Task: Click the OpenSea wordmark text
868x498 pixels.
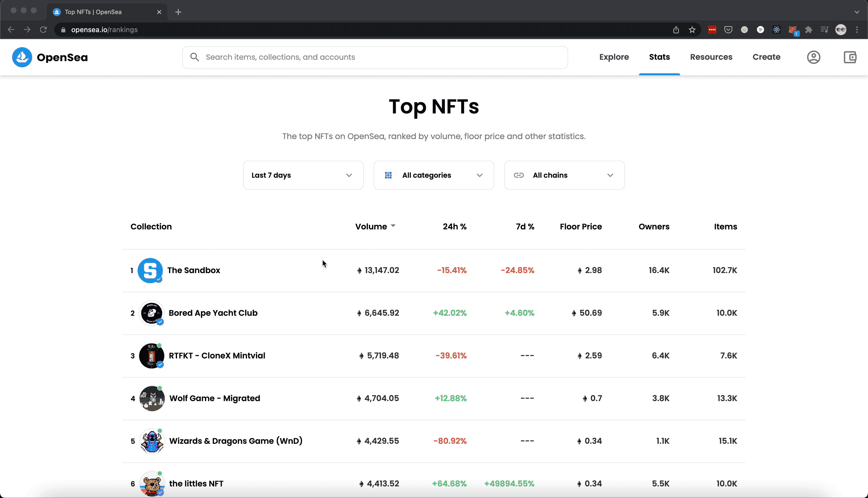Action: [x=62, y=57]
